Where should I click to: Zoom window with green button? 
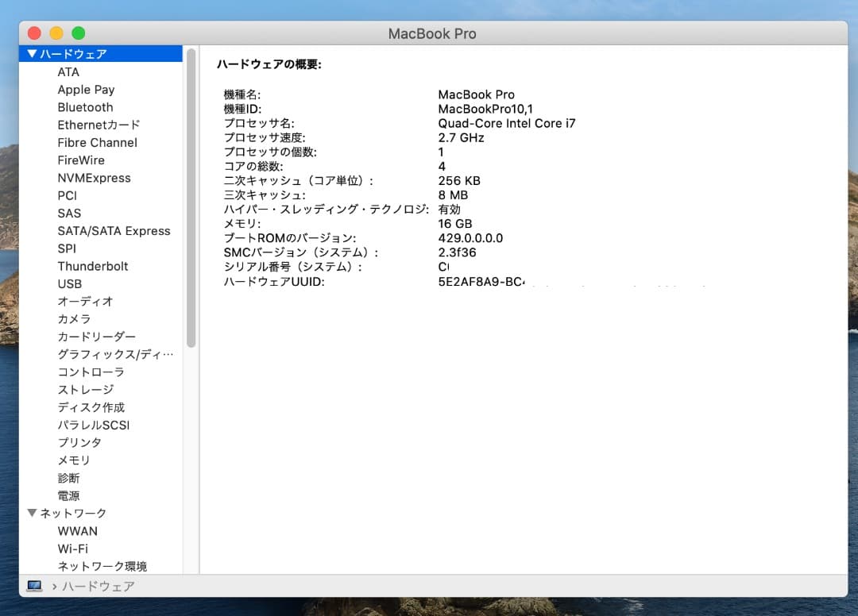78,33
